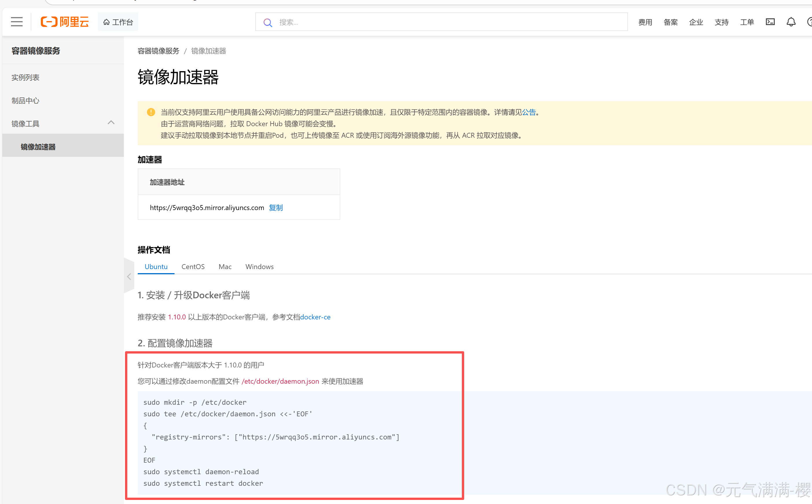Screen dimensions: 812x504
Task: Collapse sidebar with the left arrow handle
Action: point(129,276)
